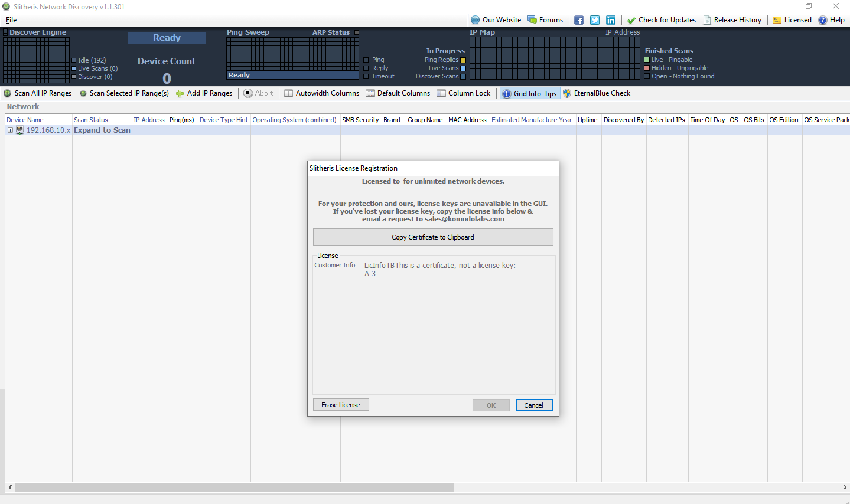Visit the Twitter page icon
The width and height of the screenshot is (850, 504).
tap(595, 20)
